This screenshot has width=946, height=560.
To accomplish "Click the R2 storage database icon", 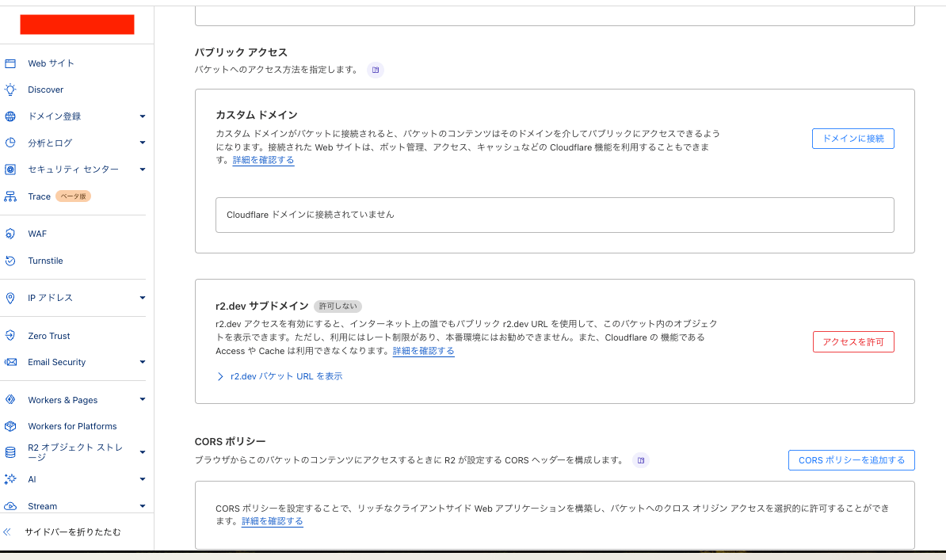I will click(10, 452).
